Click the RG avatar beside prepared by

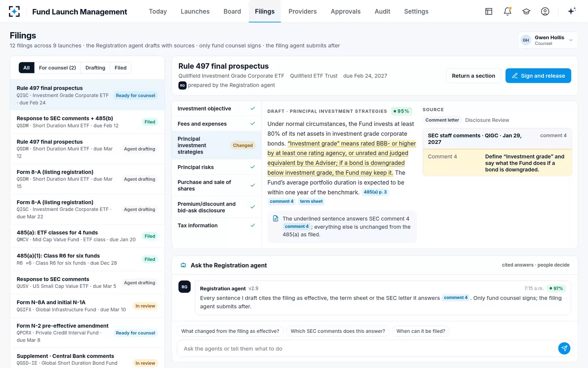pyautogui.click(x=183, y=85)
